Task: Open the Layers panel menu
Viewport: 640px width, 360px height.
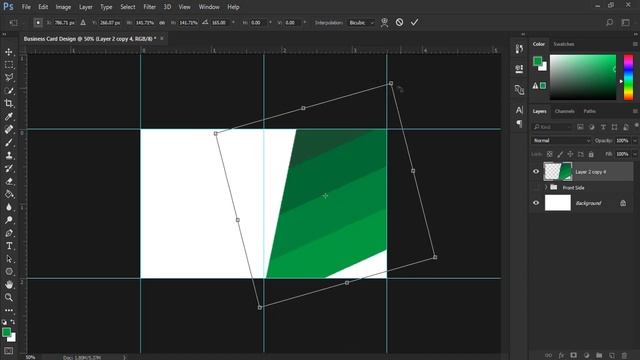Action: [635, 111]
